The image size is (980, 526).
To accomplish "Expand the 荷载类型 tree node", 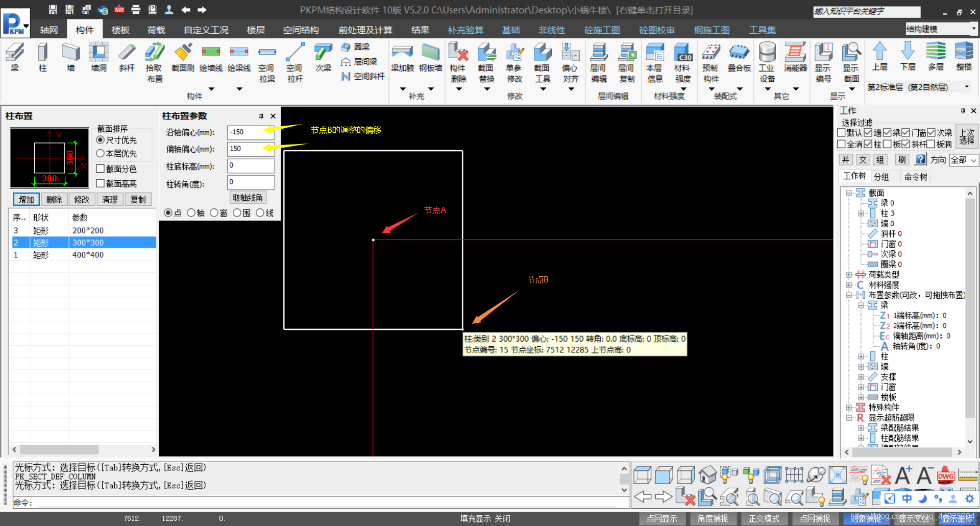I will coord(848,275).
